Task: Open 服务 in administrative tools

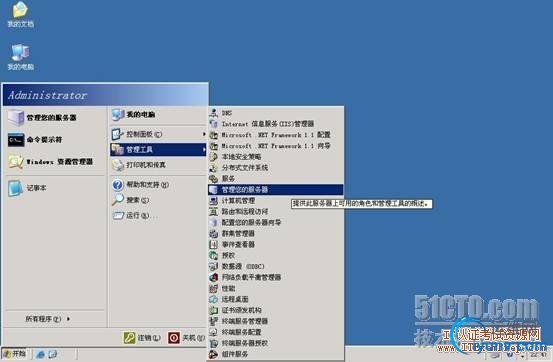Action: click(x=276, y=179)
